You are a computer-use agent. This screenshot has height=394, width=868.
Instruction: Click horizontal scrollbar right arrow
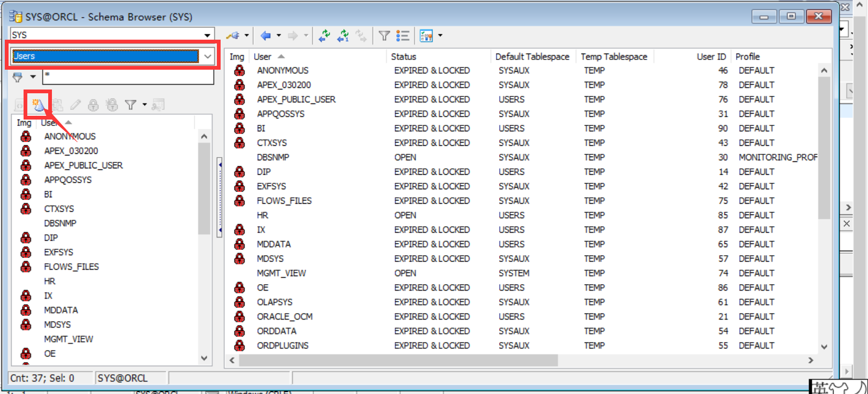coord(811,360)
